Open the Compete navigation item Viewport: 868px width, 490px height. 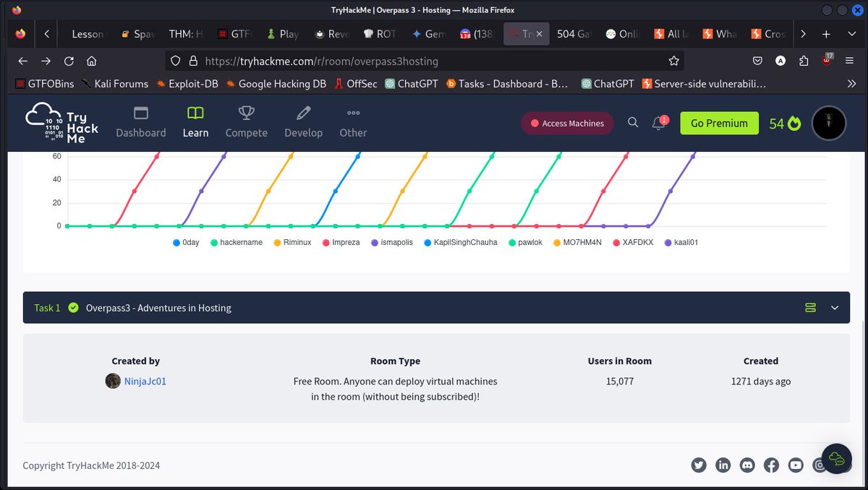[247, 122]
